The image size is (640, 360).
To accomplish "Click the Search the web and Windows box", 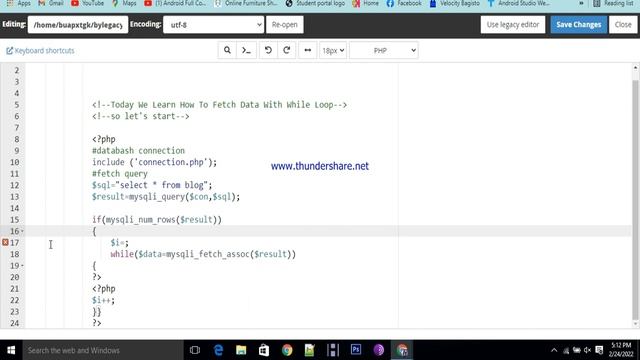I will pos(103,350).
